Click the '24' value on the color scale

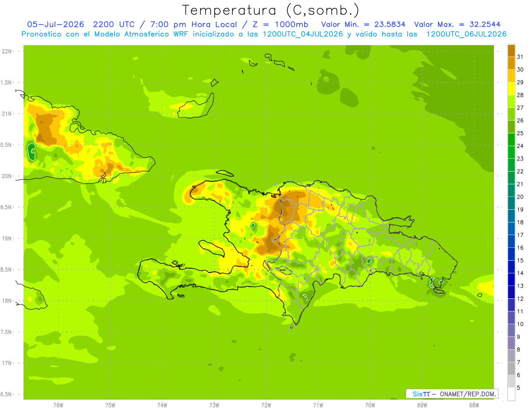coord(520,146)
